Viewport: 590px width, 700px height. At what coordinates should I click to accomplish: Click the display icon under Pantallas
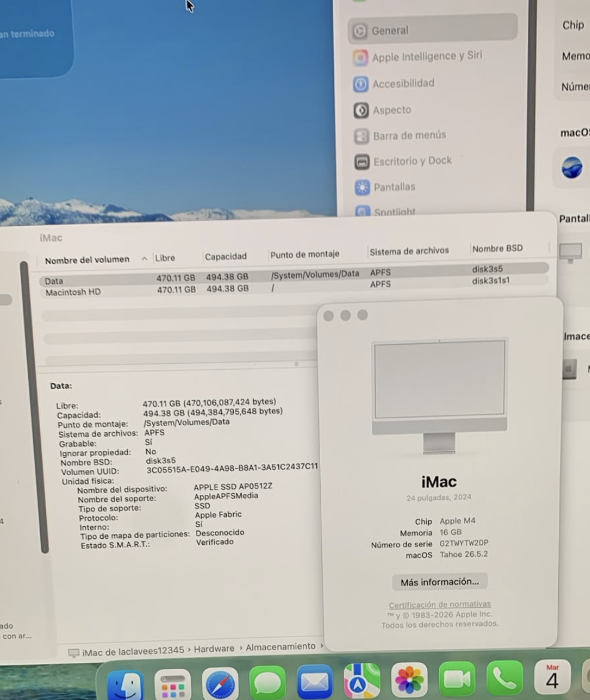(x=571, y=252)
